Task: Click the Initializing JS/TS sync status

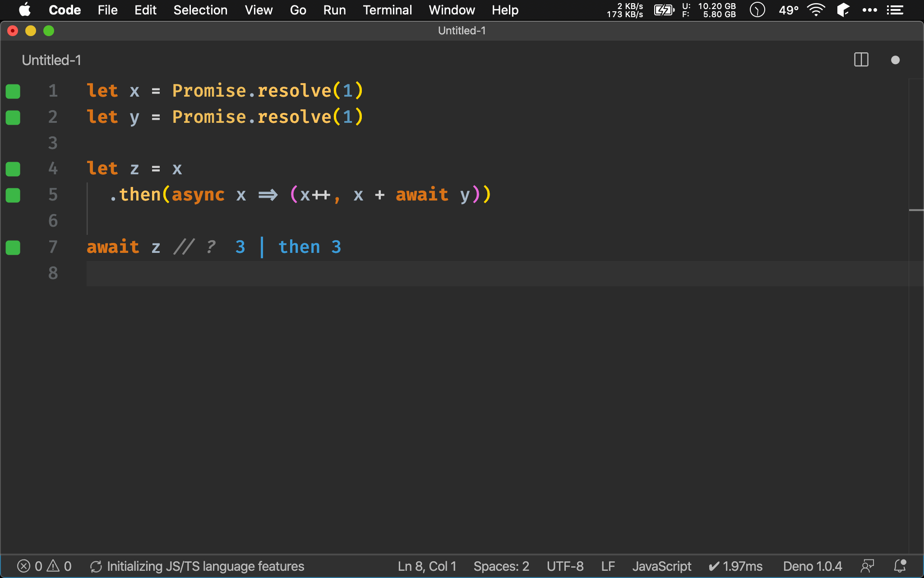Action: click(197, 566)
